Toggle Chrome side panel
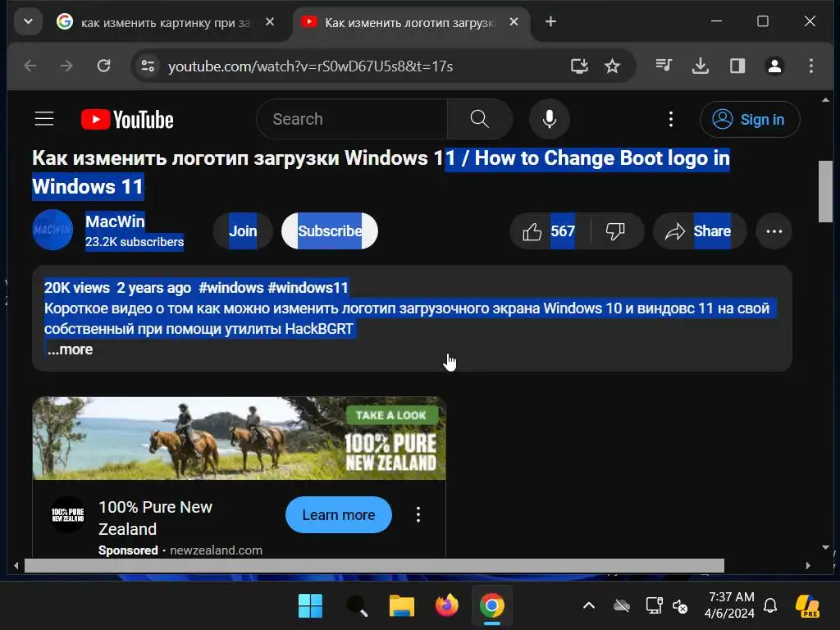The width and height of the screenshot is (840, 630). click(737, 66)
